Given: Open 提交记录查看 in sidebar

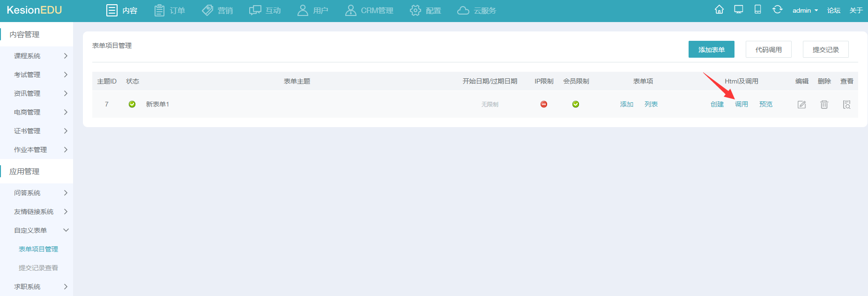Looking at the screenshot, I should click(x=38, y=268).
